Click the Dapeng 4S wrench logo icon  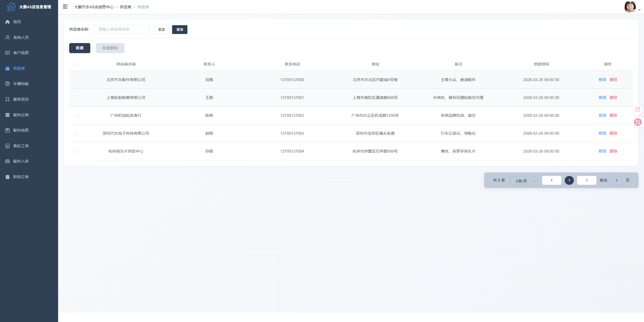click(11, 7)
